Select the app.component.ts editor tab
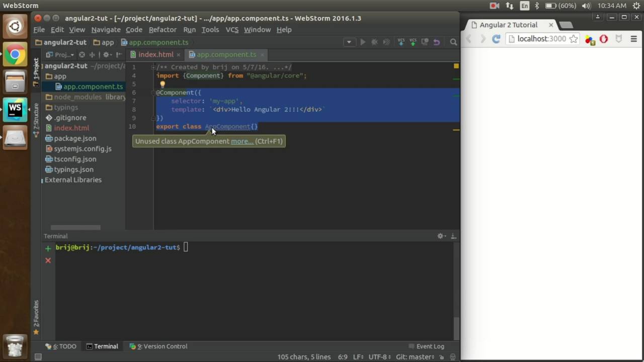The image size is (644, 362). click(x=226, y=54)
